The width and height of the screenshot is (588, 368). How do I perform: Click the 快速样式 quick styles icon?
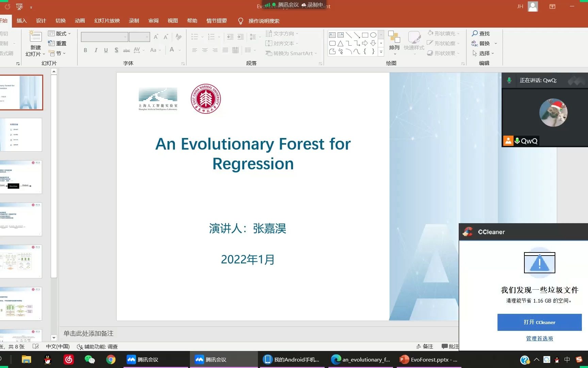coord(414,37)
